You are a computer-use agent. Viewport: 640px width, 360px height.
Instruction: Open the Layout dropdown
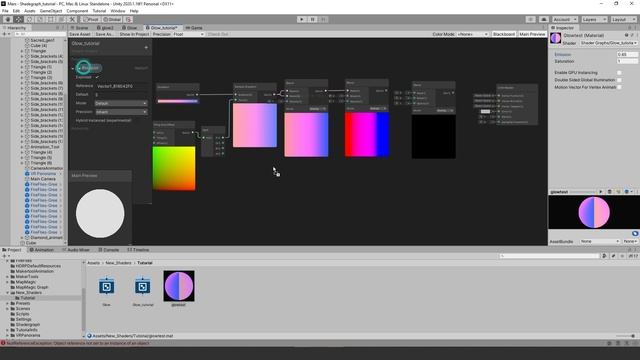tap(623, 19)
